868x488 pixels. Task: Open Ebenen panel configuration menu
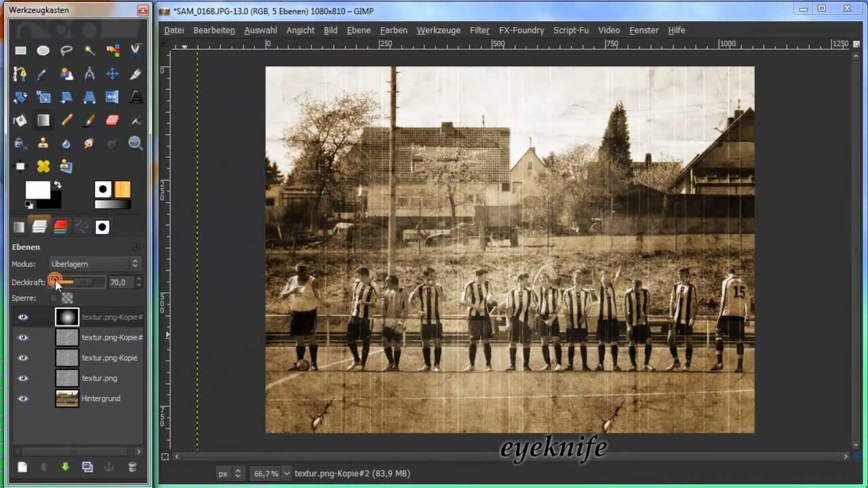[136, 247]
